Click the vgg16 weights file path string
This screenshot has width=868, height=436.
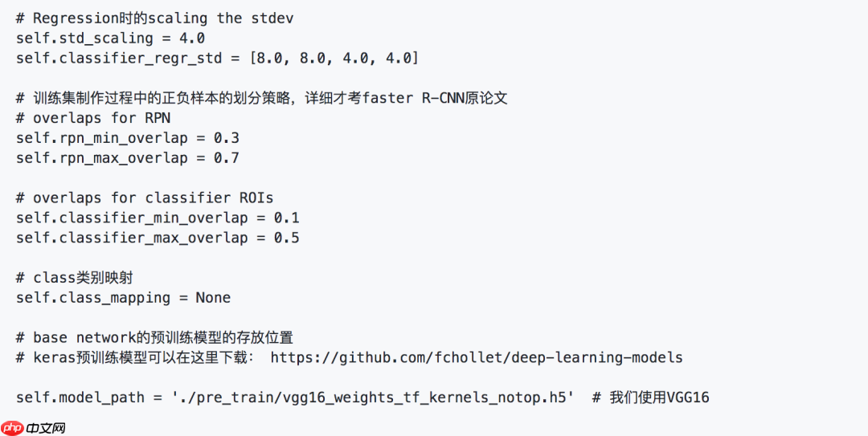pyautogui.click(x=373, y=397)
